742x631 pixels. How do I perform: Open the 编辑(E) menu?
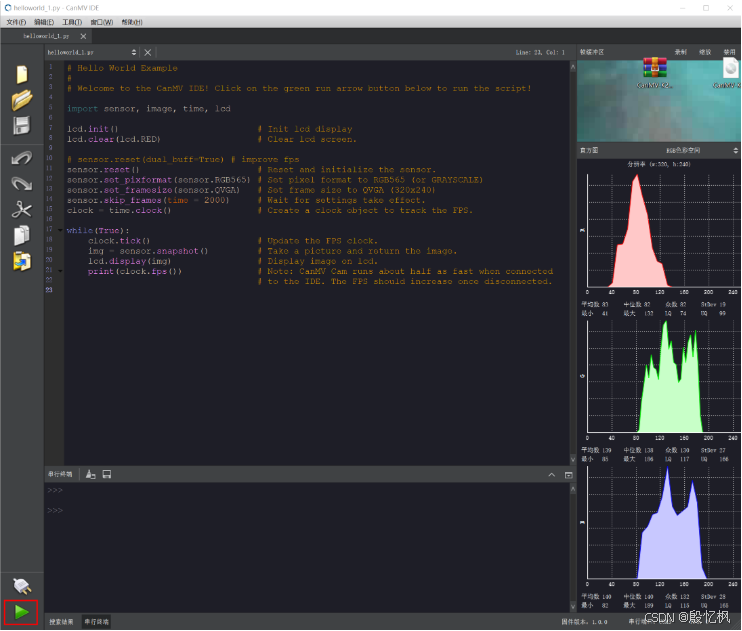[x=44, y=22]
